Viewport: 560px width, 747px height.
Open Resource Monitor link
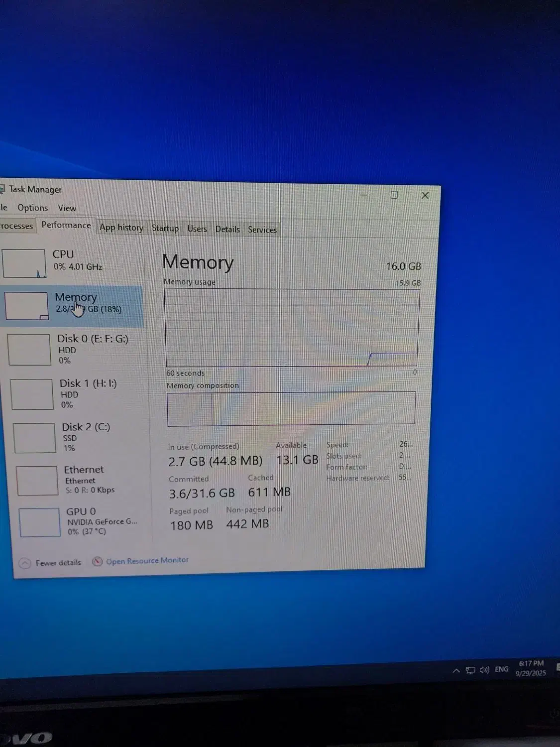pos(147,561)
